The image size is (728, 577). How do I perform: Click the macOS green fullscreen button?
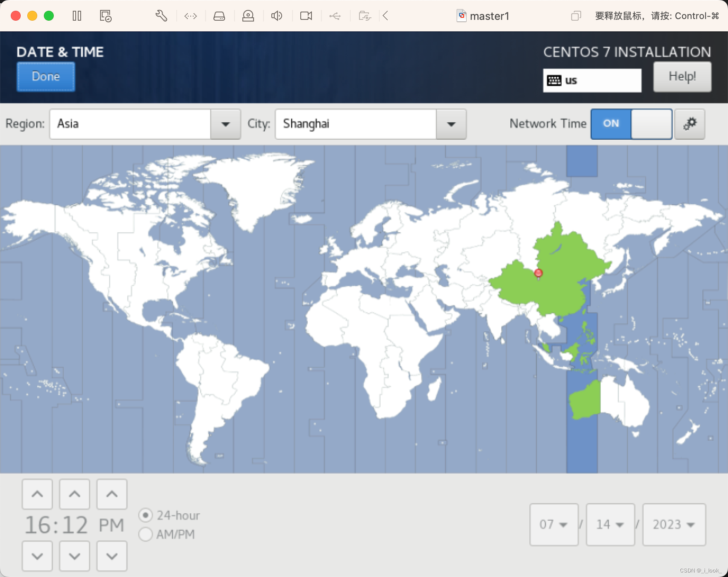pyautogui.click(x=49, y=16)
